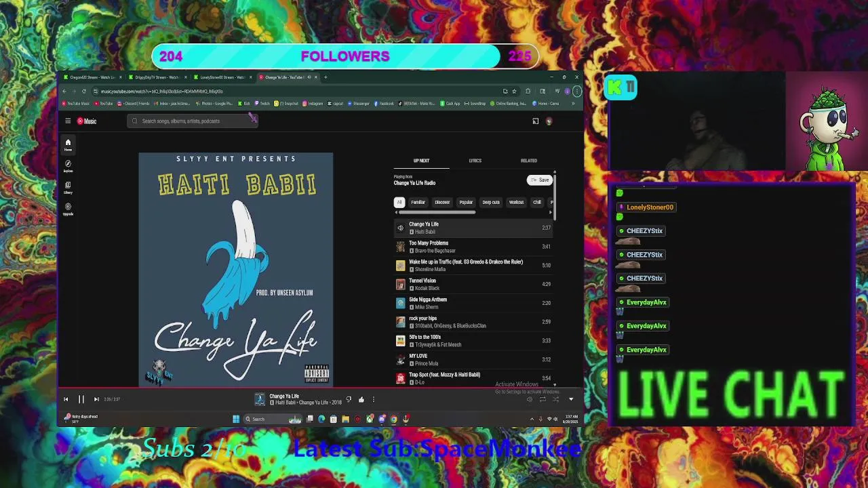
Task: Open the Chrome three-dot menu
Action: pos(576,91)
